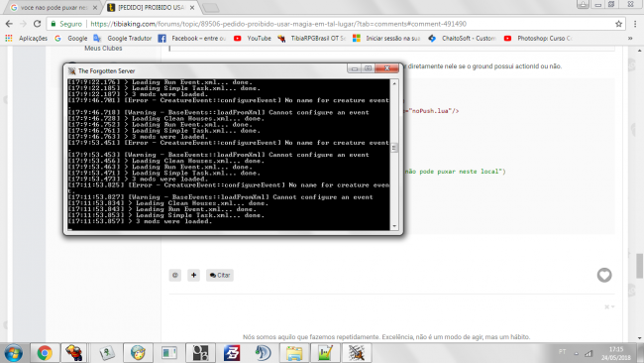Viewport: 644px width, 363px height.
Task: Click the PT language indicator in tray
Action: (x=563, y=351)
